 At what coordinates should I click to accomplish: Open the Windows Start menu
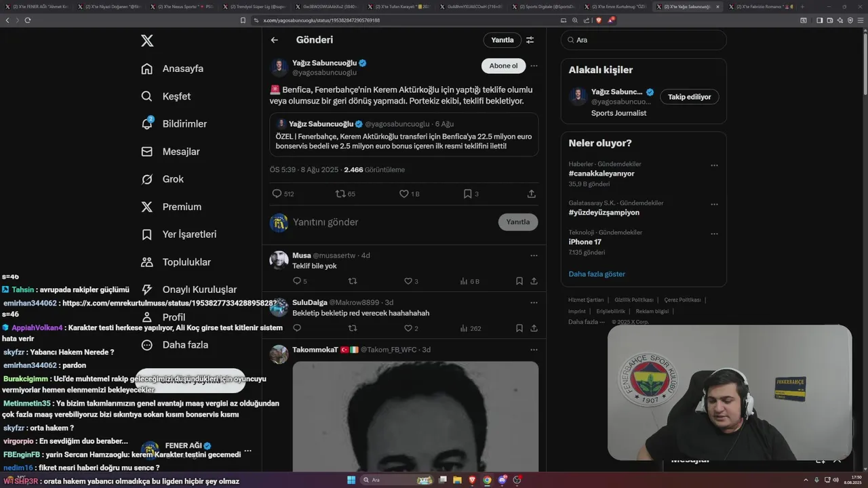pos(351,480)
